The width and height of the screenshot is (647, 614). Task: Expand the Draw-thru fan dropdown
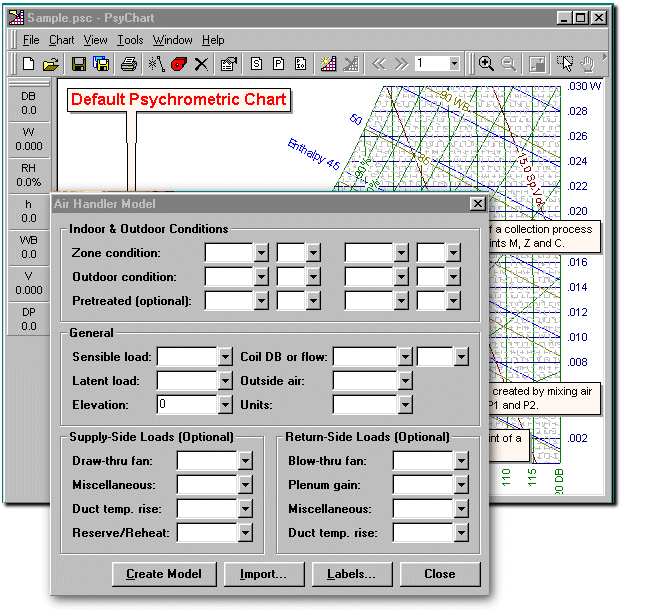[x=245, y=461]
